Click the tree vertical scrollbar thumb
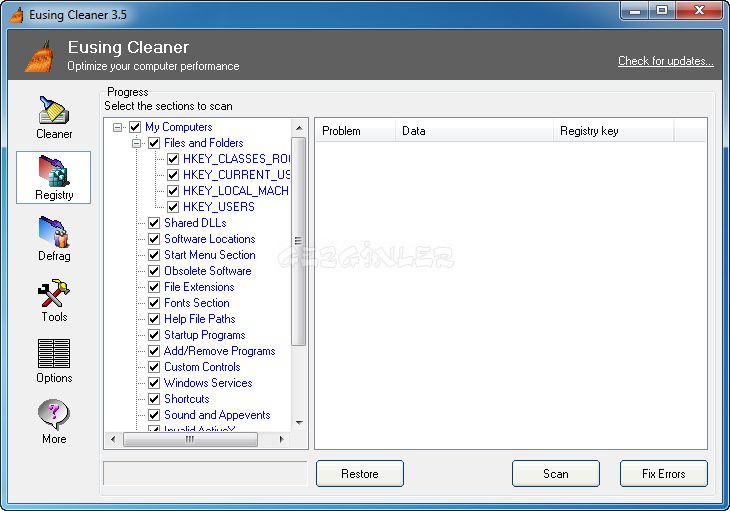Image resolution: width=730 pixels, height=511 pixels. tap(299, 241)
